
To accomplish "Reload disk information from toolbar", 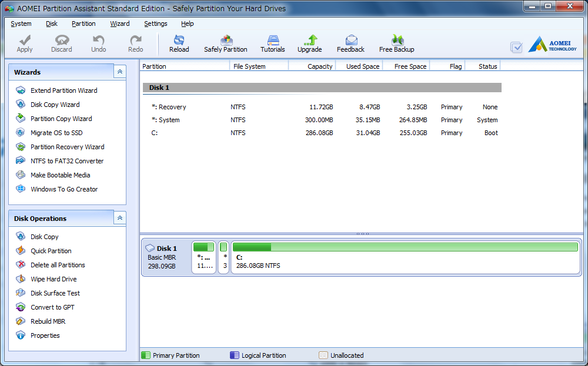I will click(179, 43).
